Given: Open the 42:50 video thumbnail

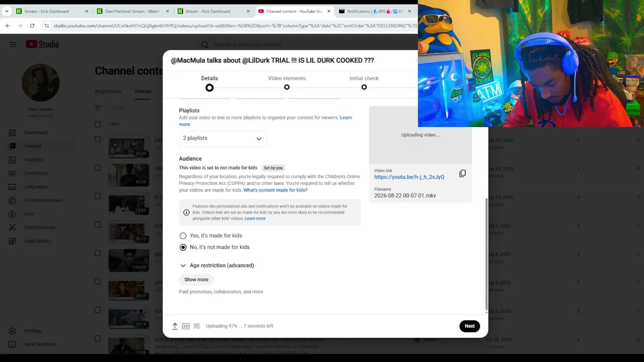Looking at the screenshot, I should point(129,175).
